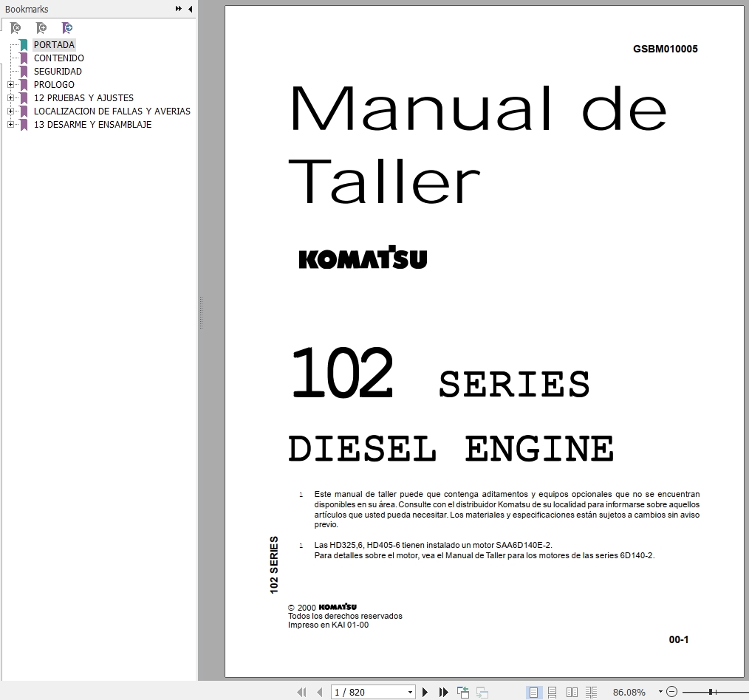
Task: Click the panel splitter grip handle
Action: (201, 313)
